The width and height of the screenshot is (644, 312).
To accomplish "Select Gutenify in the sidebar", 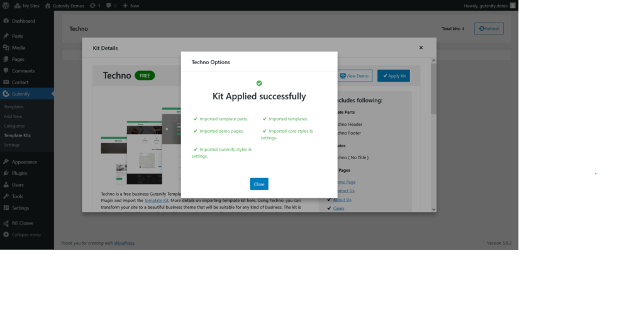I will tap(26, 94).
